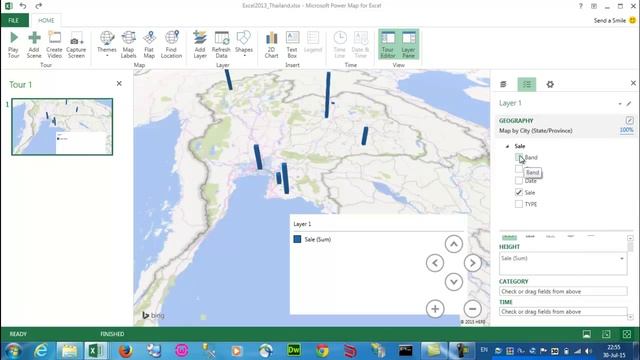
Task: Switch to the Field List tab icon
Action: [x=527, y=84]
